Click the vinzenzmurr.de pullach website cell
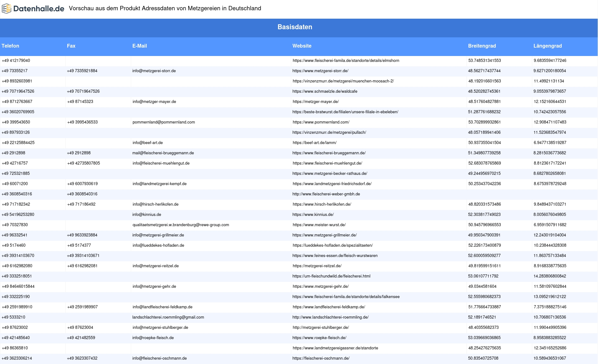The width and height of the screenshot is (598, 364). (329, 133)
